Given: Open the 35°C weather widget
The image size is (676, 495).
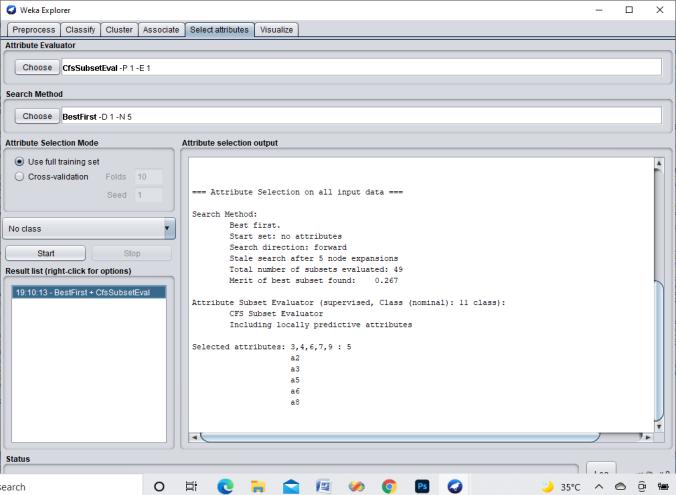Looking at the screenshot, I should (x=561, y=487).
